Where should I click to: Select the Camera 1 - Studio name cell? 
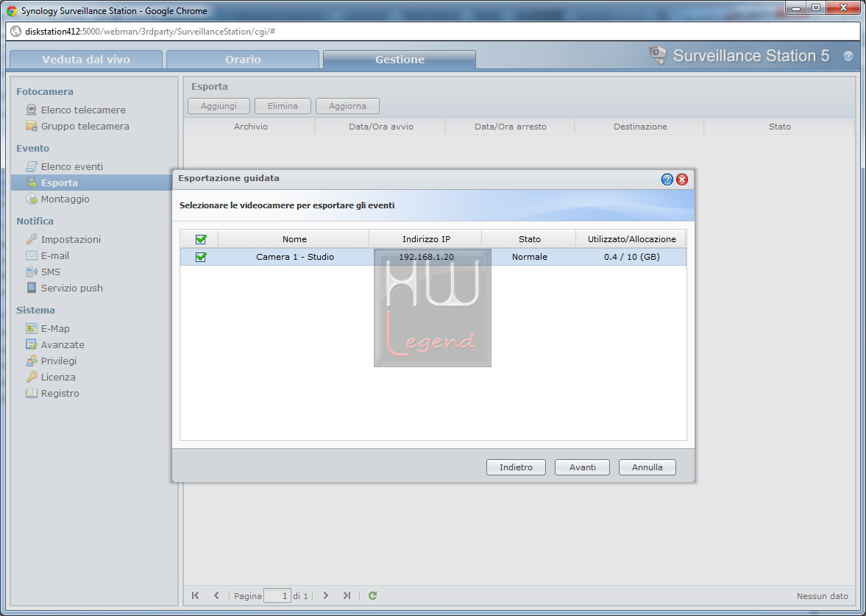(x=295, y=257)
